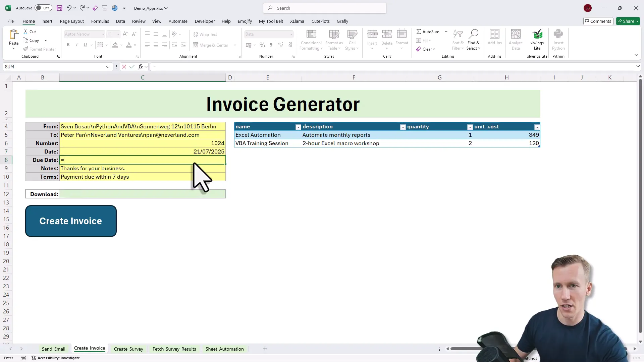Open Sort & Filter
Screen dimensions: 644x362
[458, 39]
